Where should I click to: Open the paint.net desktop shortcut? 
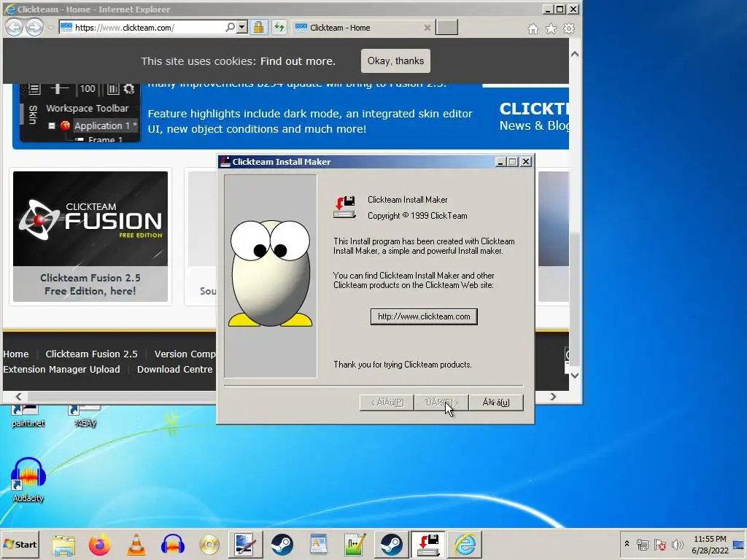tap(28, 416)
